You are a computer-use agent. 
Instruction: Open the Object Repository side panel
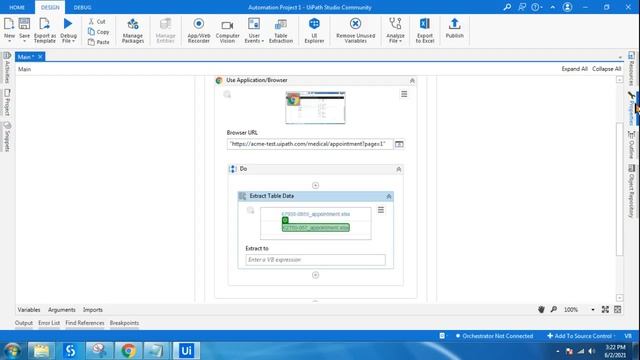tap(631, 191)
